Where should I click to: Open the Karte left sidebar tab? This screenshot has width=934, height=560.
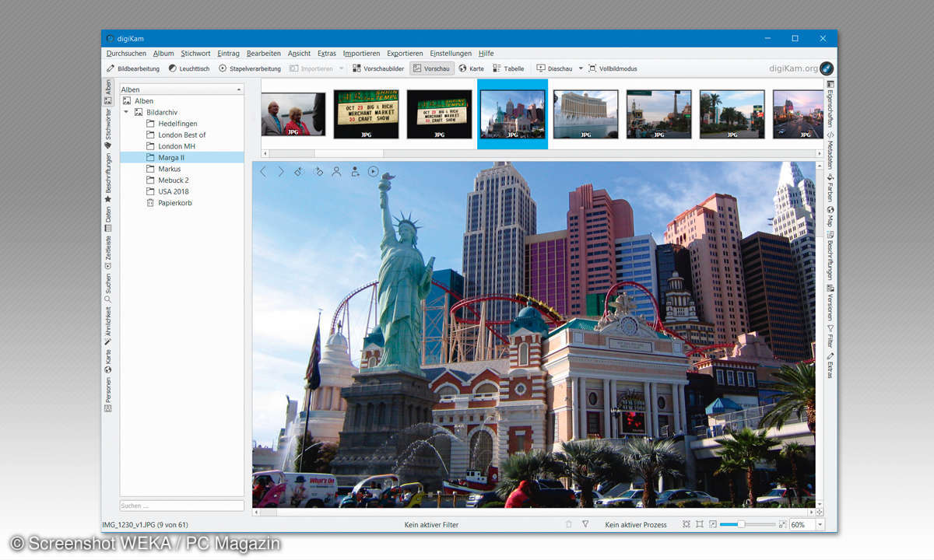[108, 362]
